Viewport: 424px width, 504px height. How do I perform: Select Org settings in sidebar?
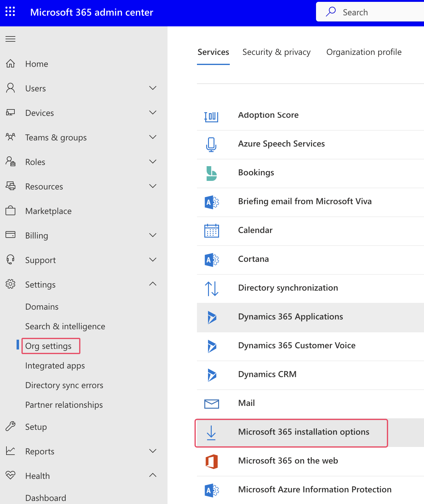pos(48,346)
